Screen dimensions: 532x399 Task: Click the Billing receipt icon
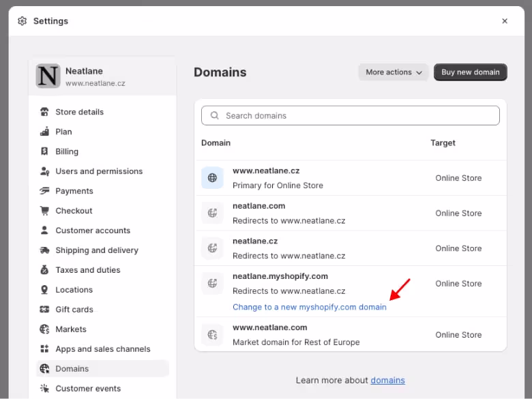click(44, 151)
